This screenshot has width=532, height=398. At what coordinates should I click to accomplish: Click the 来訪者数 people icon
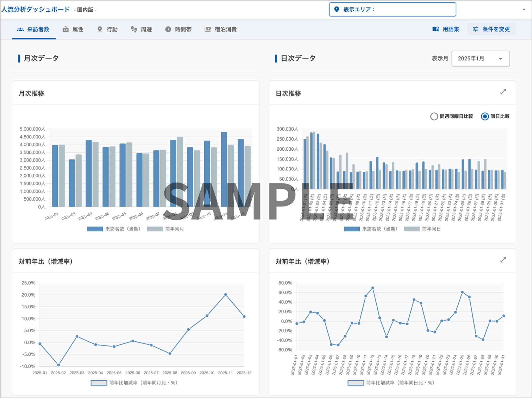tap(20, 29)
